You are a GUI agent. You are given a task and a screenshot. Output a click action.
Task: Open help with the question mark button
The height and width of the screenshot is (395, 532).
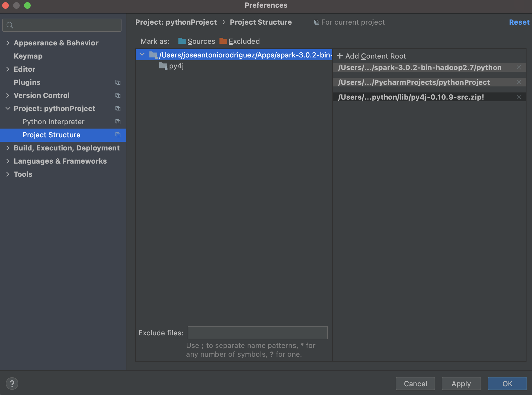(12, 384)
